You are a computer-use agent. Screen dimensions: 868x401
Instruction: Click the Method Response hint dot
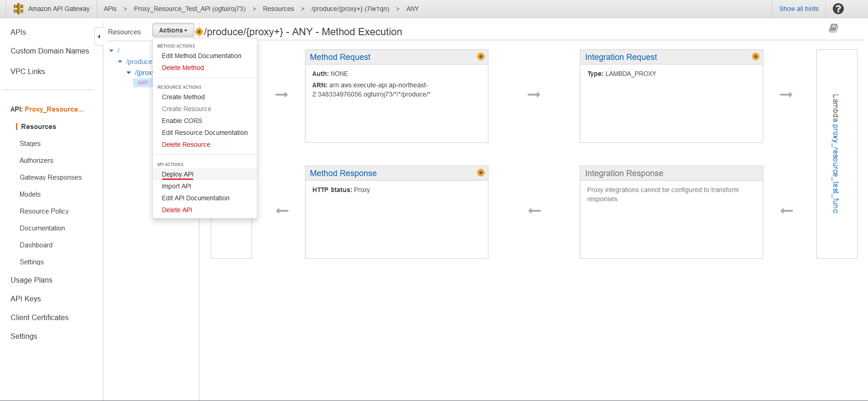coord(481,173)
